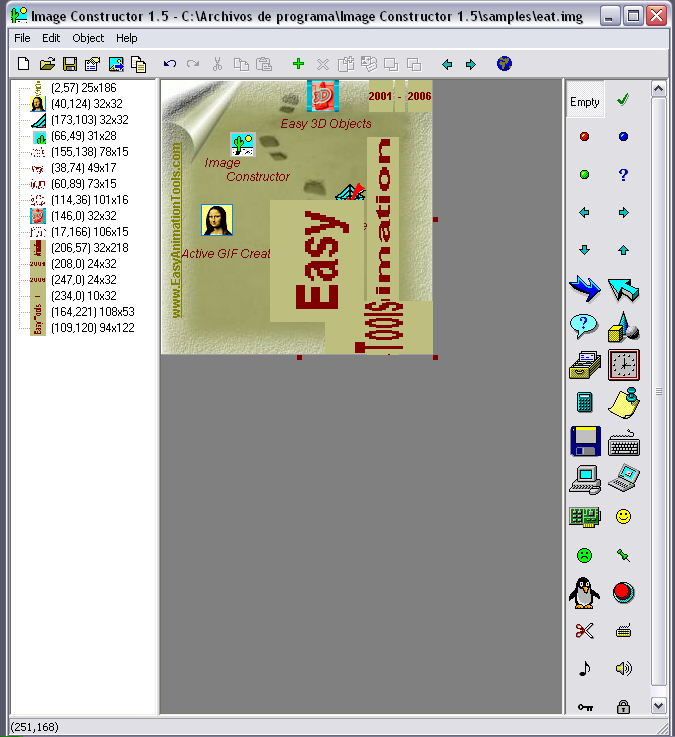Pick the laptop library icon

(x=624, y=478)
